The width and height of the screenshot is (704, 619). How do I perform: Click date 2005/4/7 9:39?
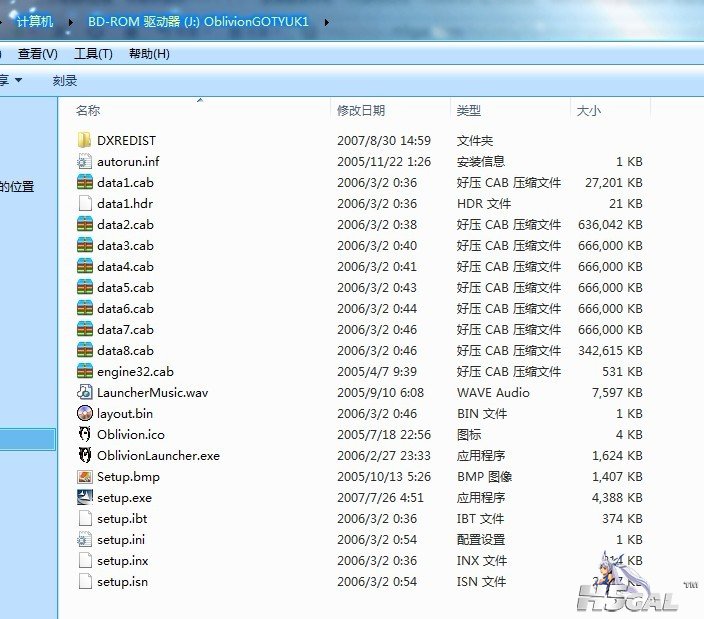coord(377,372)
